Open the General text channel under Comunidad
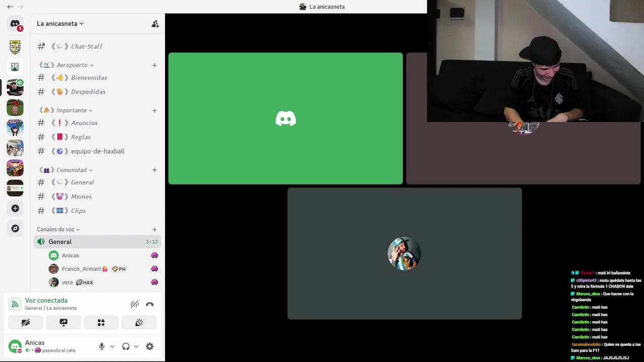Viewport: 644px width, 362px height. (x=98, y=182)
